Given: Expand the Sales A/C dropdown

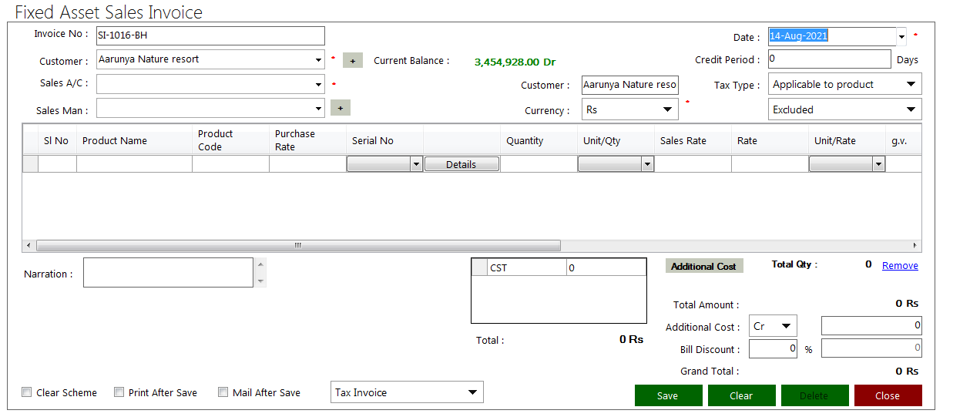Looking at the screenshot, I should coord(319,84).
